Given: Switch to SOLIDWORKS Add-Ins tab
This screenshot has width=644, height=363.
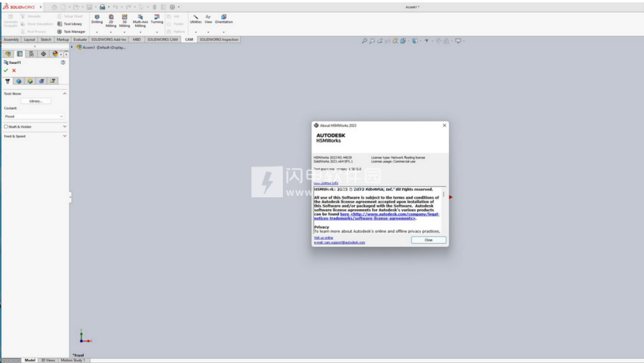Looking at the screenshot, I should click(x=109, y=39).
